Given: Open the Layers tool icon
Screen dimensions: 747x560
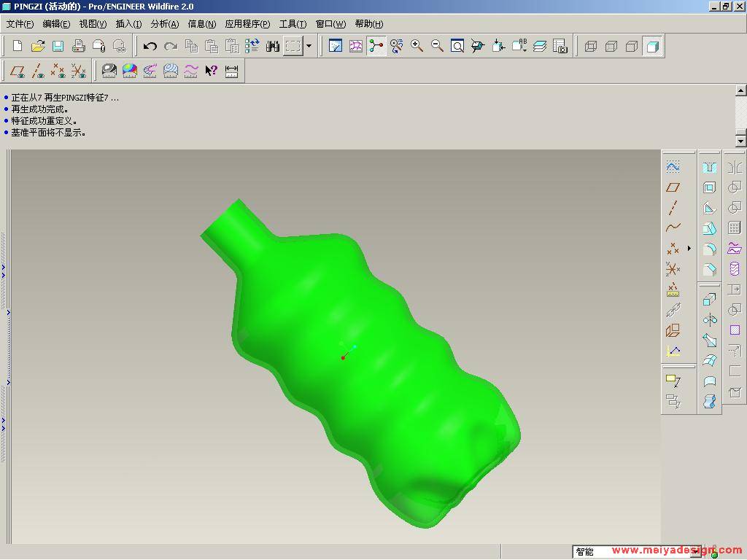Looking at the screenshot, I should pyautogui.click(x=540, y=46).
